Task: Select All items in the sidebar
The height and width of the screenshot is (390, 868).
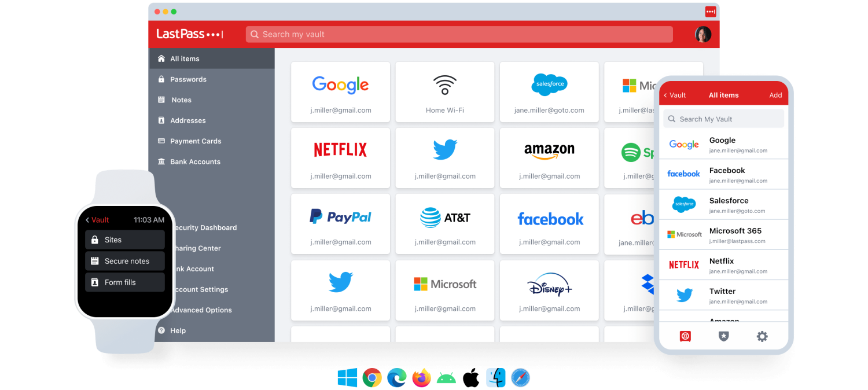Action: click(212, 58)
